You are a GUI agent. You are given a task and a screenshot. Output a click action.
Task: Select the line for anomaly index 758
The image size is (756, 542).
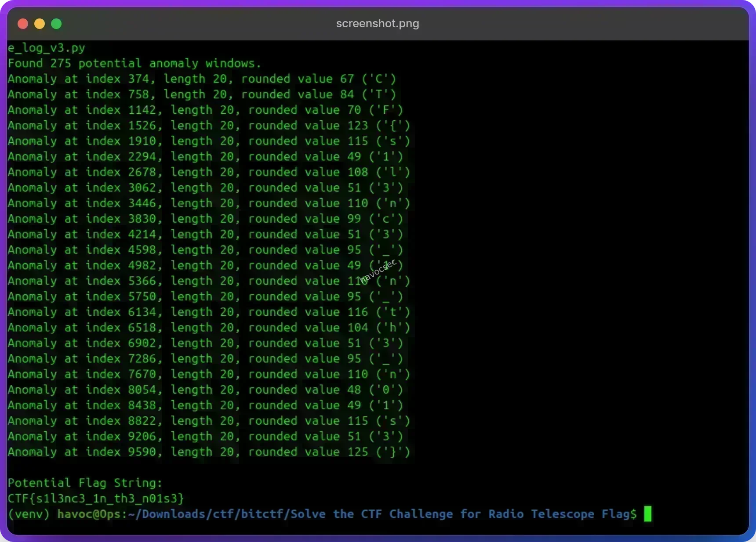click(202, 94)
